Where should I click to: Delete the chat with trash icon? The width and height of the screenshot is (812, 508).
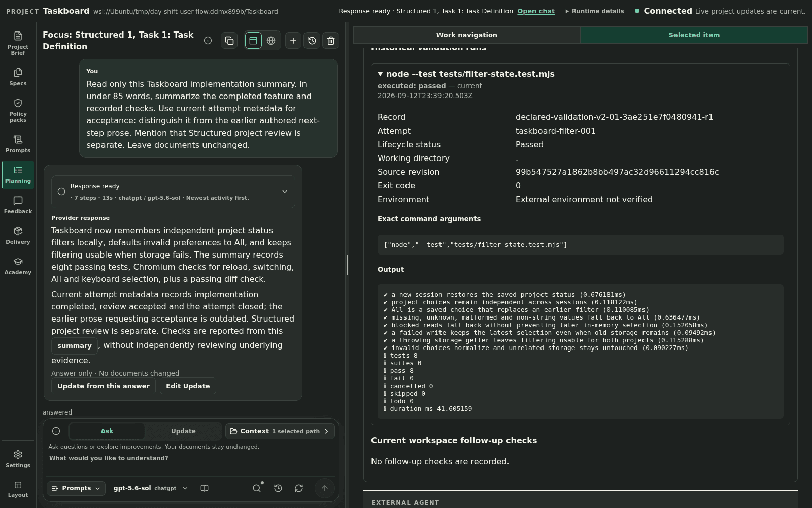click(x=331, y=41)
